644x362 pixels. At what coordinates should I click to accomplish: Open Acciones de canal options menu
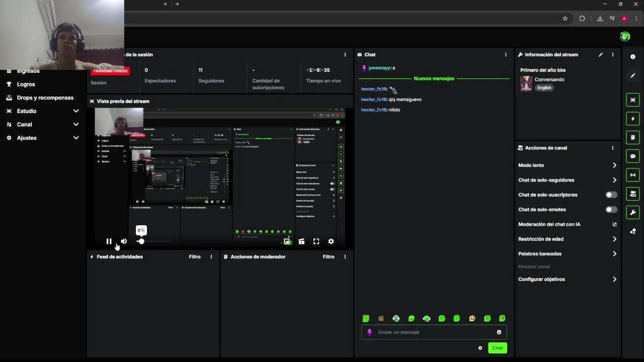(x=612, y=148)
